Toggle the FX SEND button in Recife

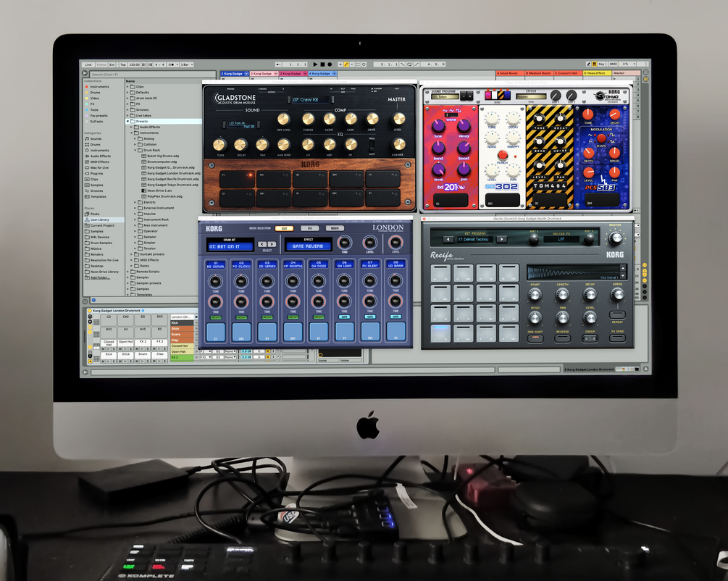tap(617, 338)
